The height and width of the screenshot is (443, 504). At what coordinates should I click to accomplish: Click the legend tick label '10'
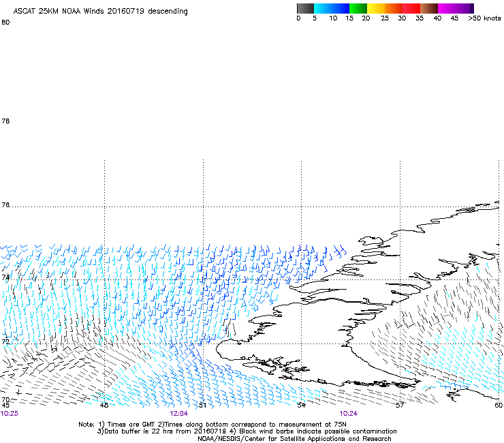click(x=333, y=18)
